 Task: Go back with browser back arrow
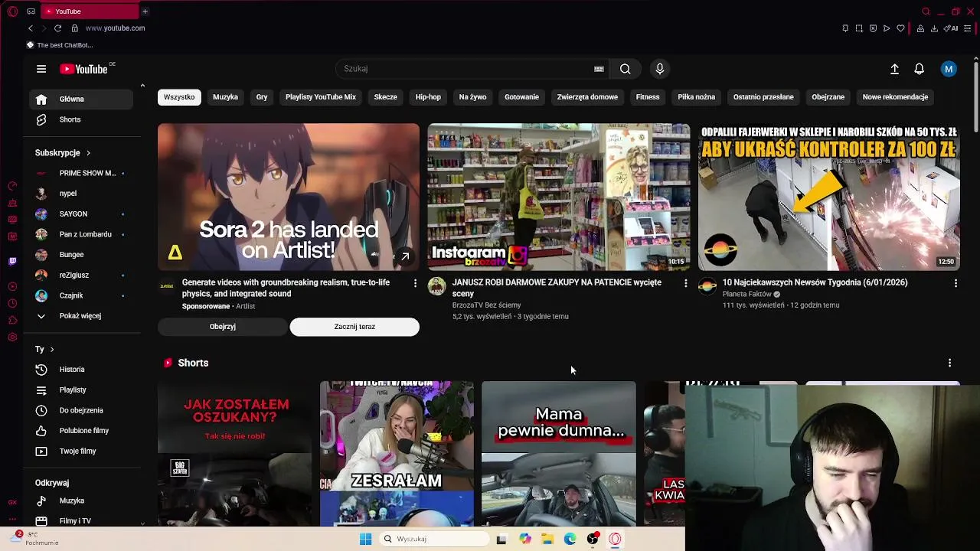click(x=31, y=28)
